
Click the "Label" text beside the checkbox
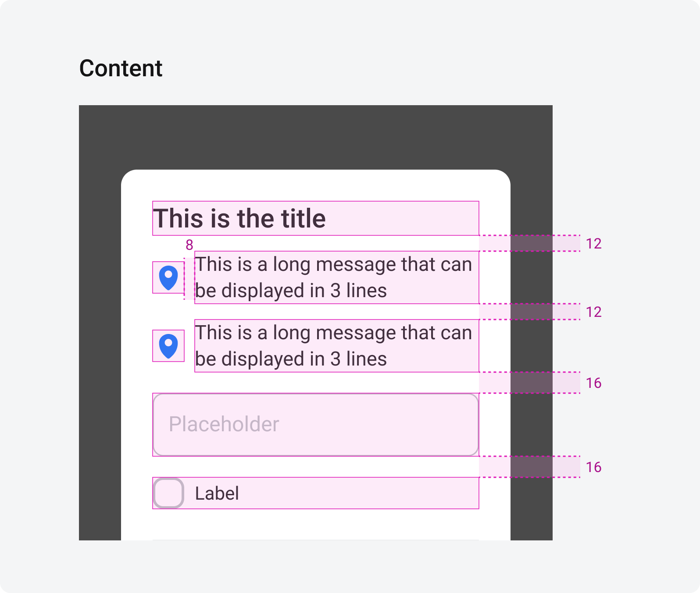coord(217,494)
